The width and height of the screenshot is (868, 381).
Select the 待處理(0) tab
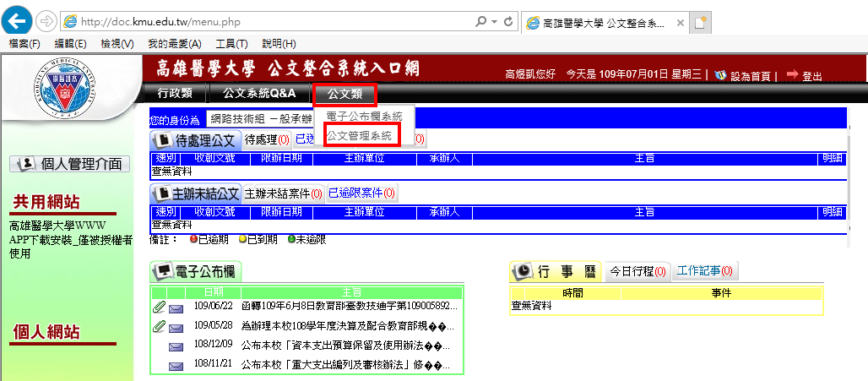267,139
